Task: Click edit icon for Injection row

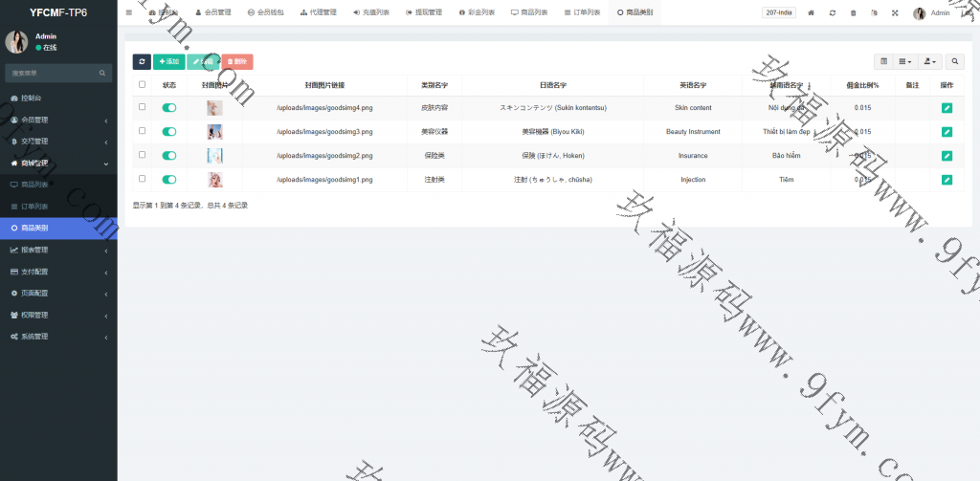Action: point(947,180)
